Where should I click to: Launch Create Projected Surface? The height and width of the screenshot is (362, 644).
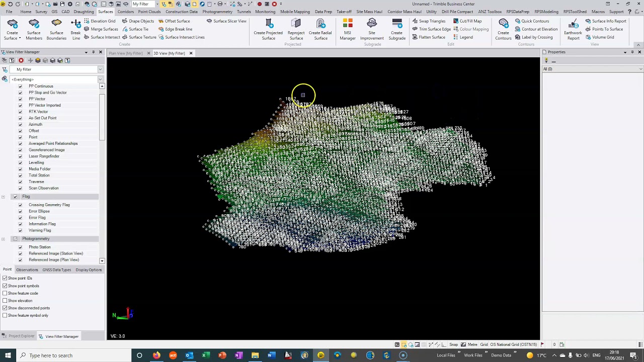(268, 29)
